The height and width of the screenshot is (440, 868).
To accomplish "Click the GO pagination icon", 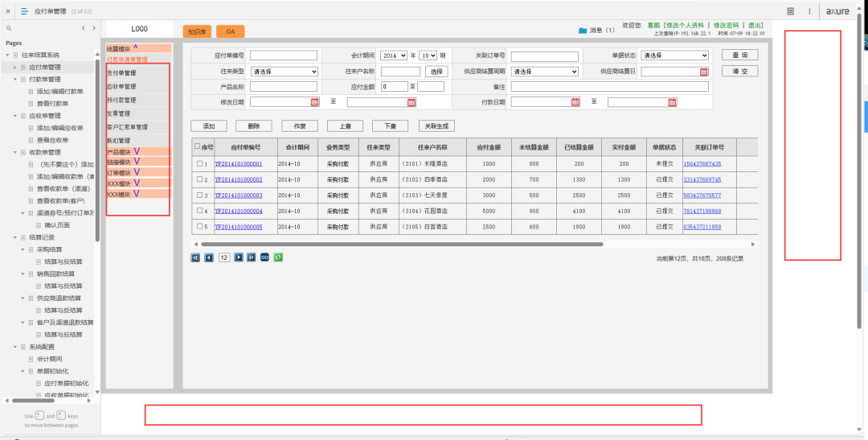I will pyautogui.click(x=264, y=257).
